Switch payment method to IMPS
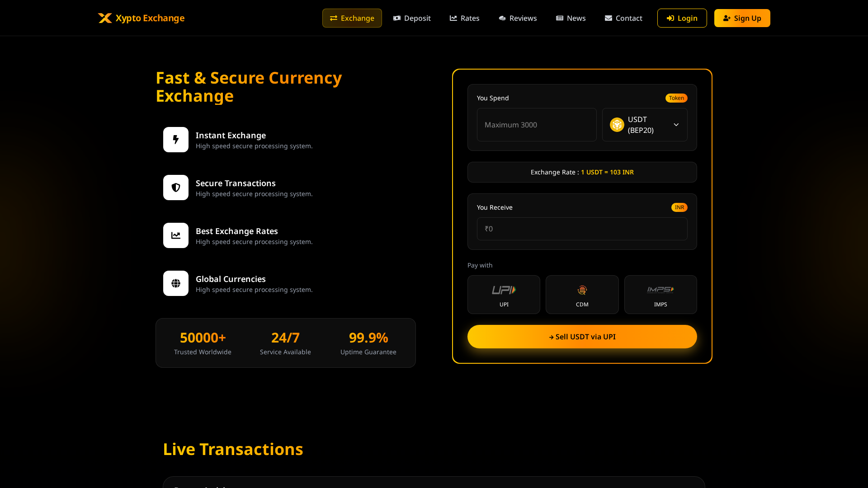Screen dimensions: 868x488 click(660, 294)
